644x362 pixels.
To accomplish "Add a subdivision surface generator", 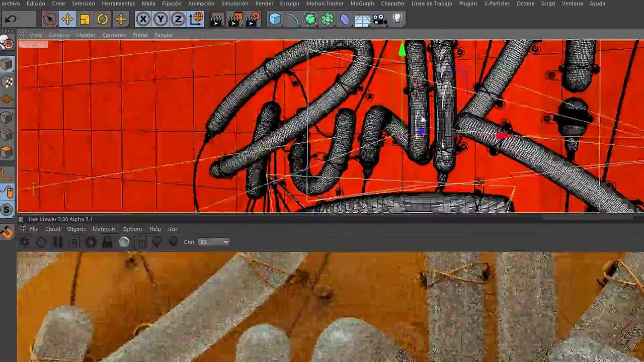I will click(x=310, y=20).
